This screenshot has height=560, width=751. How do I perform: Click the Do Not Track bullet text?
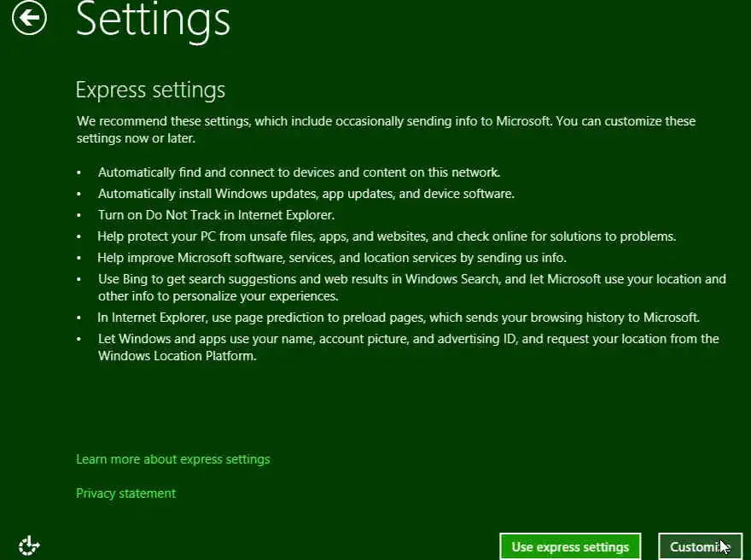click(x=216, y=215)
